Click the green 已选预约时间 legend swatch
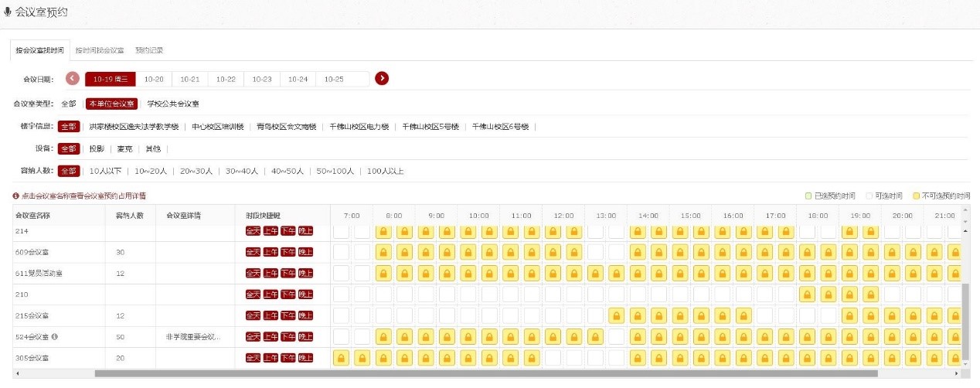 [807, 196]
